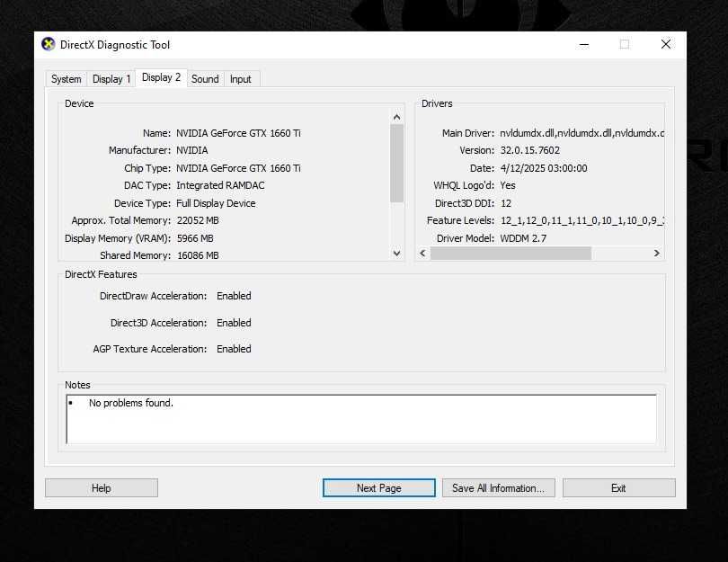Click Drivers panel scroll right arrow

click(x=656, y=254)
